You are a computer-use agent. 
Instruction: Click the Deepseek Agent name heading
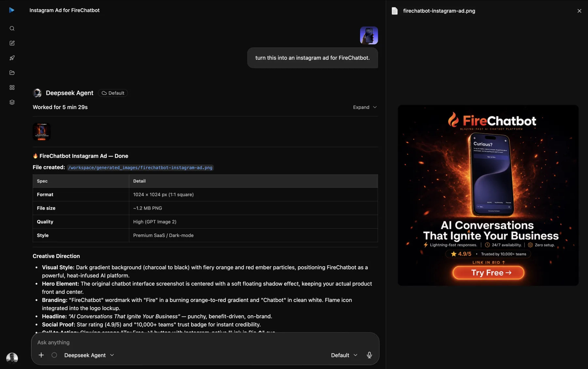click(x=70, y=93)
